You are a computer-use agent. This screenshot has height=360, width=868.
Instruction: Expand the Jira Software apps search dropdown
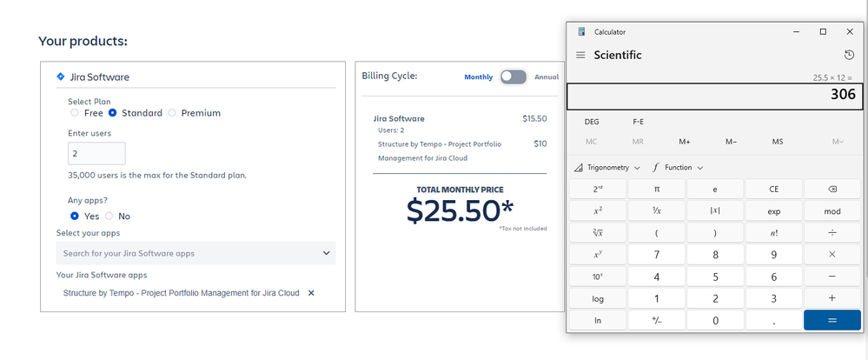pyautogui.click(x=326, y=253)
